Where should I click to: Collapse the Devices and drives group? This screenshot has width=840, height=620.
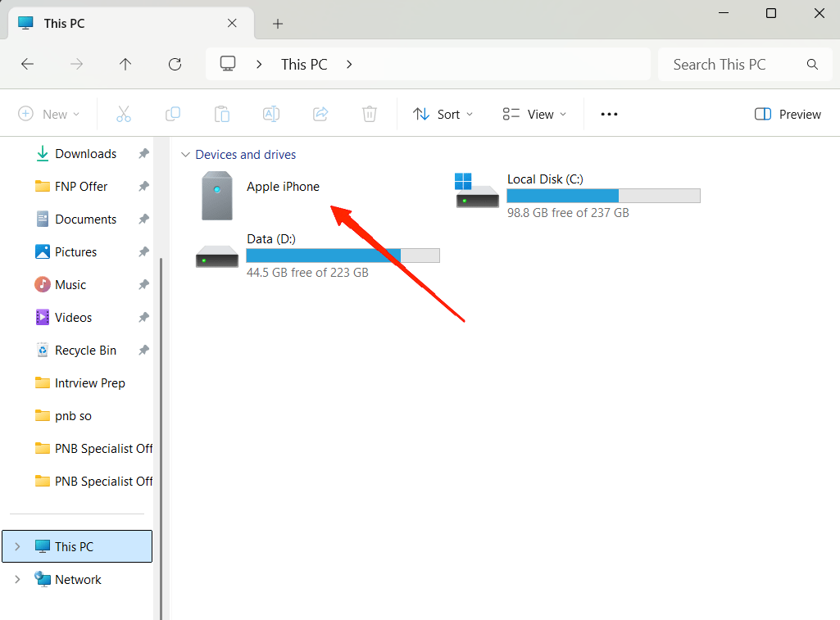click(x=185, y=155)
